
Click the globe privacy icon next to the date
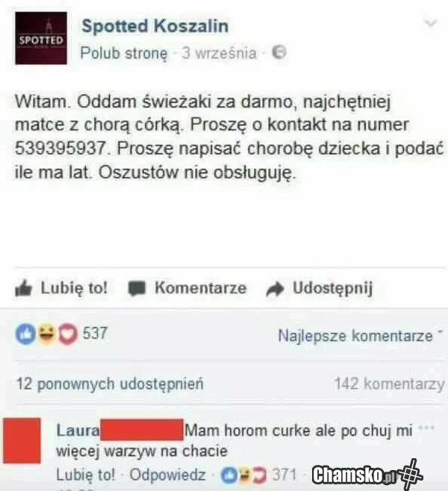[x=279, y=52]
